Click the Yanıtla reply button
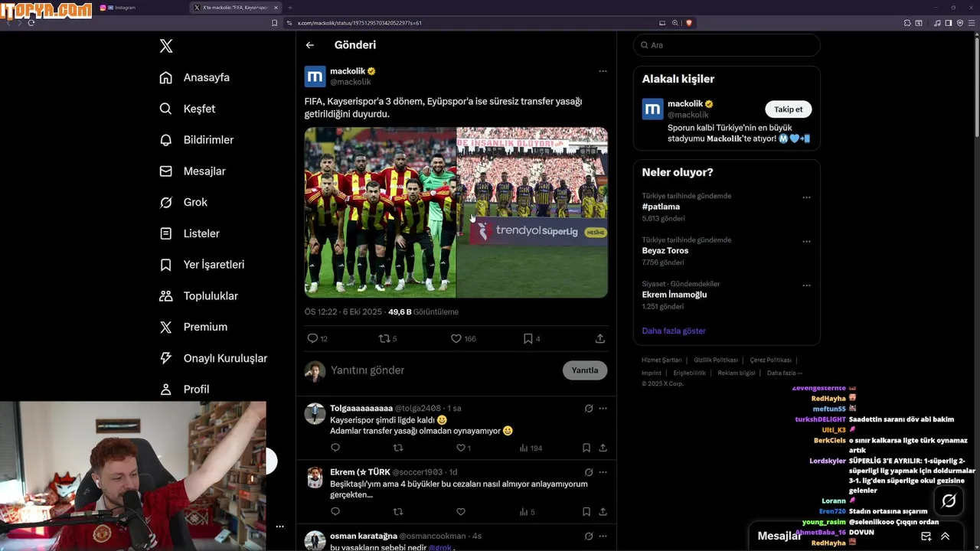The image size is (980, 551). click(x=585, y=370)
